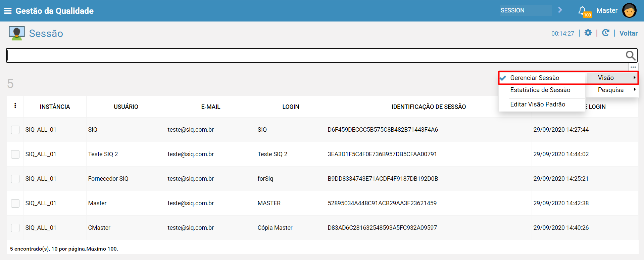This screenshot has width=644, height=260.
Task: Click the arrow next to SESSION field
Action: 560,10
